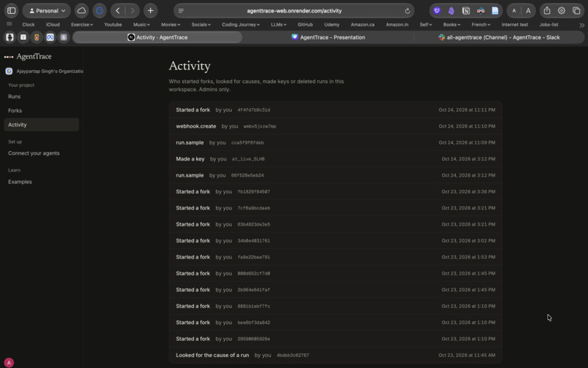This screenshot has width=588, height=368.
Task: Click timestamp Oct 24, 2026 at 11:09 PM
Action: tap(467, 142)
